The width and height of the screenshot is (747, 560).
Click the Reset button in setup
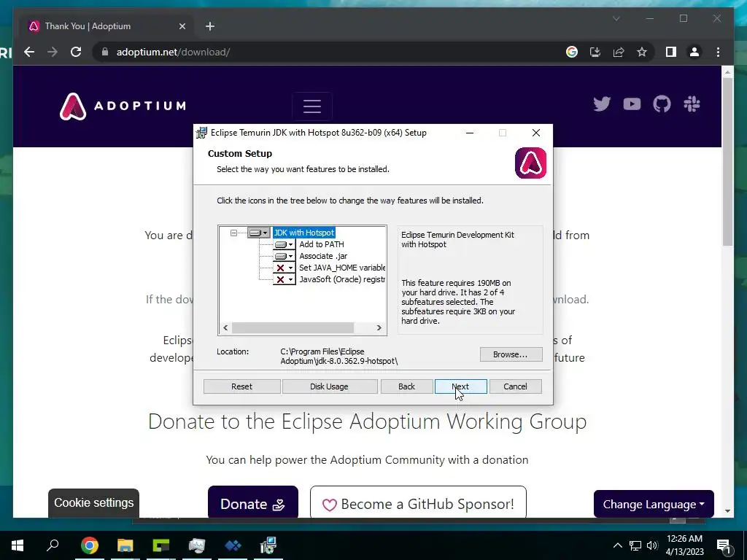point(241,386)
